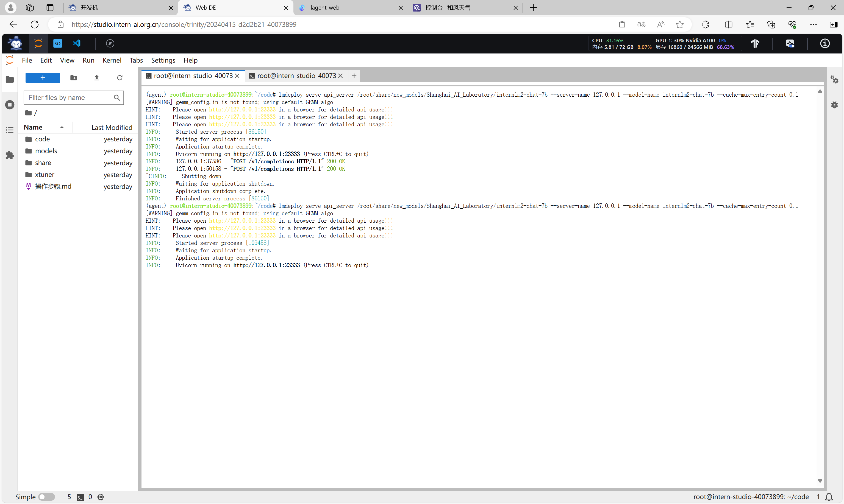Toggle the Simple interface mode switch
This screenshot has height=504, width=844.
46,497
